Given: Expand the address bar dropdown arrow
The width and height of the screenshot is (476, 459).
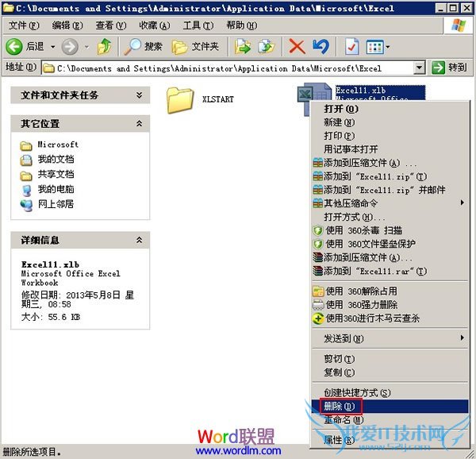Looking at the screenshot, I should [419, 67].
